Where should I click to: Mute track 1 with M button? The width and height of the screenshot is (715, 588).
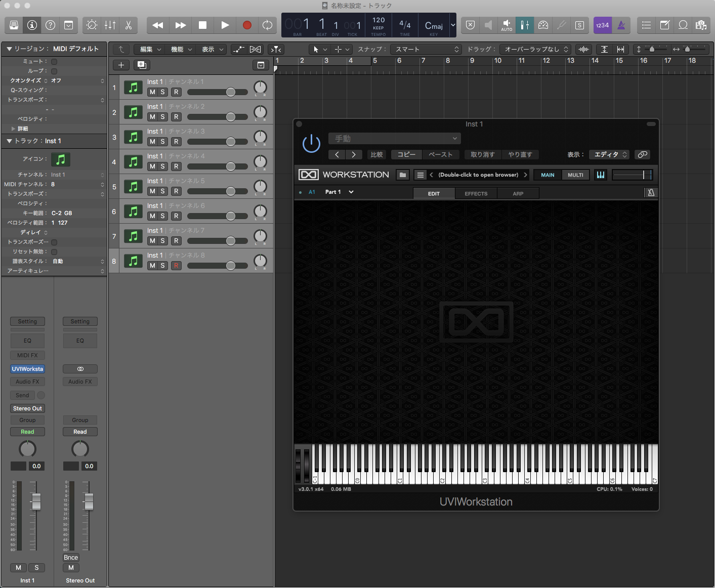pos(152,92)
